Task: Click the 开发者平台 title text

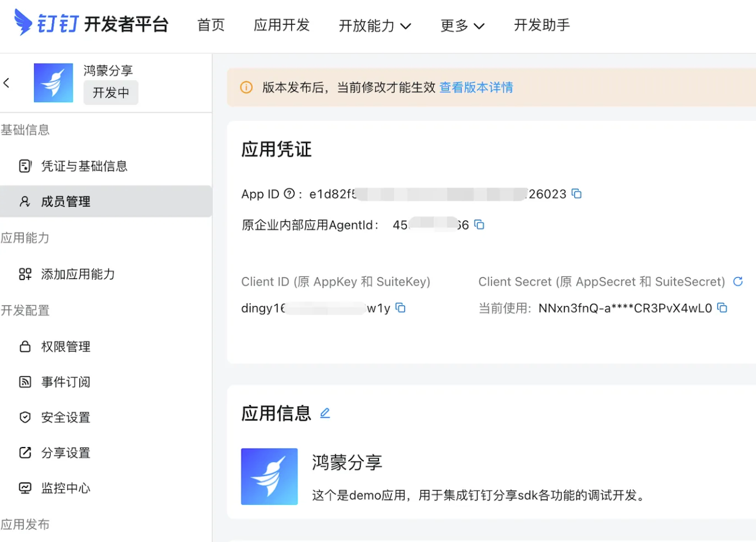Action: click(x=127, y=24)
